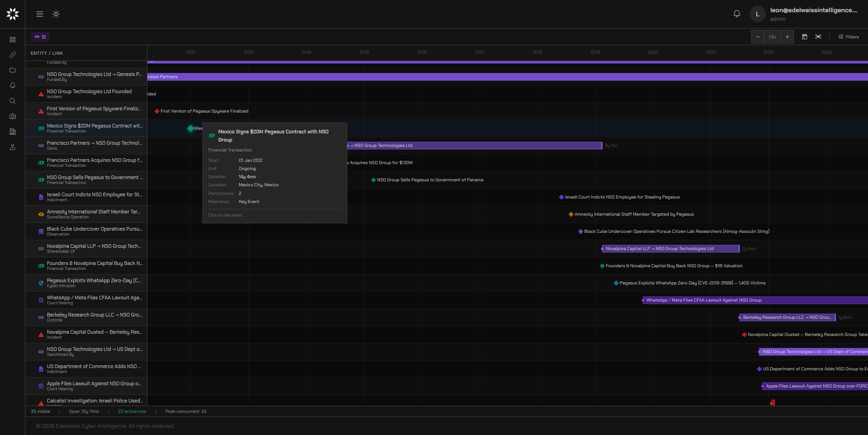Select Francisco Partners Acquires NSO Group row
Screen dimensions: 868x435
coord(86,163)
